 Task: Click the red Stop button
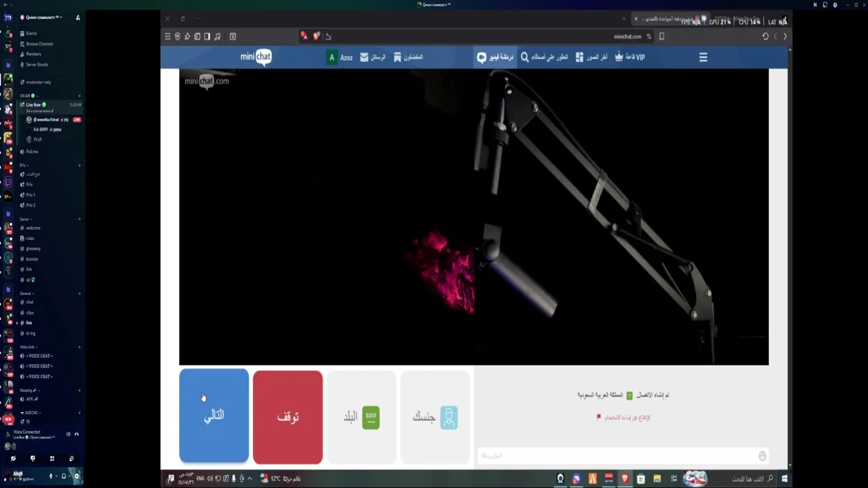point(288,417)
